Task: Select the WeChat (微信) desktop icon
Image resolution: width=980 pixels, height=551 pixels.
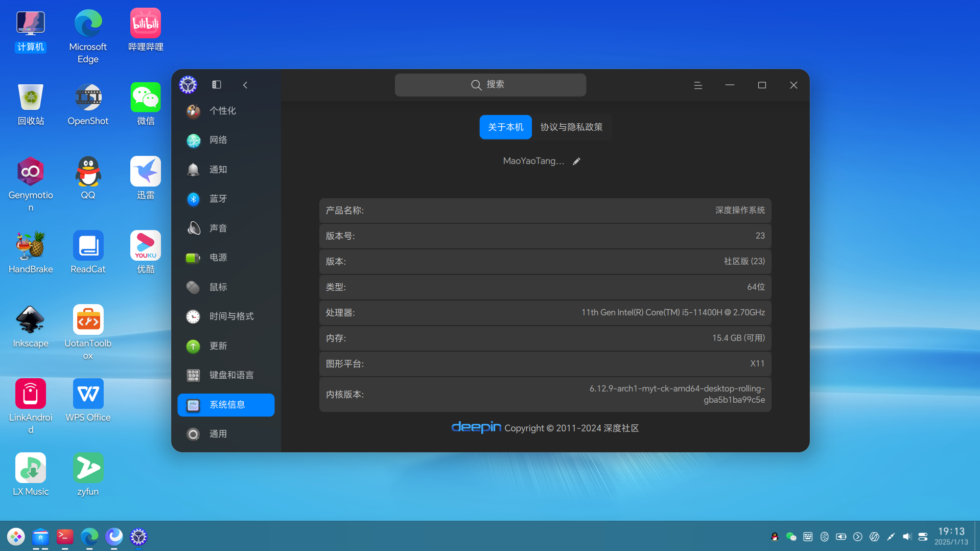Action: coord(146,104)
